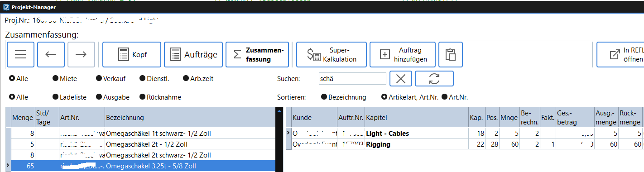Expand the Light - Cables row arrow

288,133
